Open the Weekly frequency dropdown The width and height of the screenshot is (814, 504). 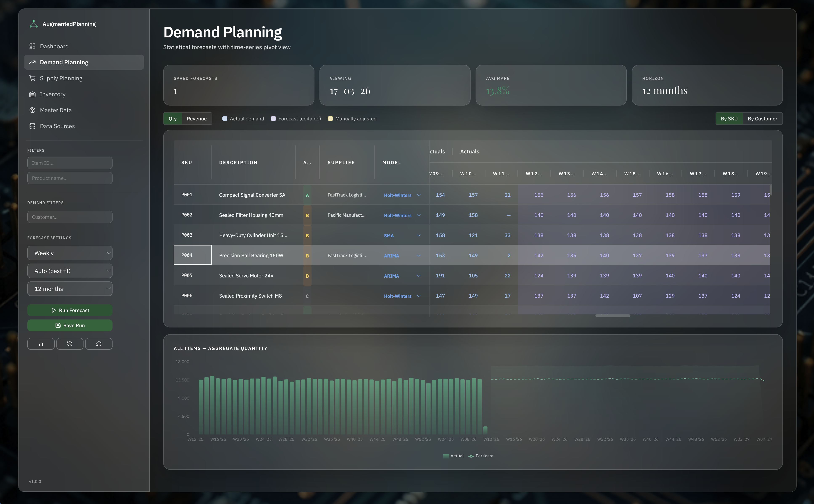pos(70,253)
